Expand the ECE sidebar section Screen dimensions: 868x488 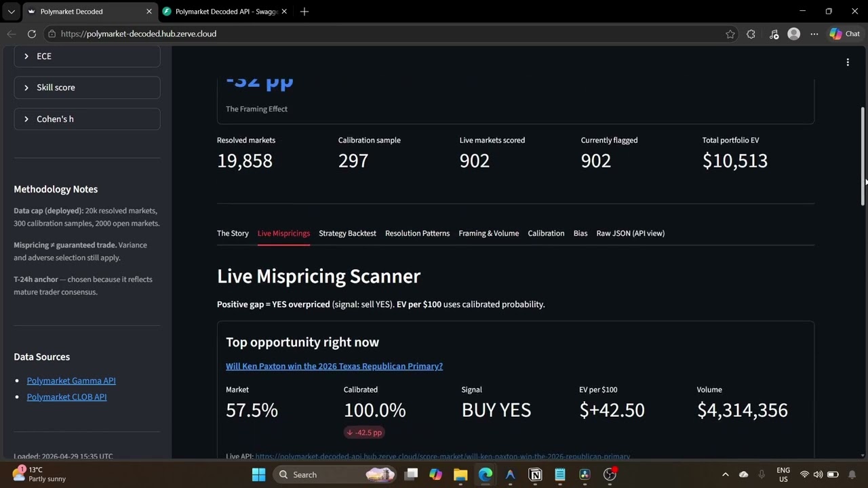click(87, 56)
